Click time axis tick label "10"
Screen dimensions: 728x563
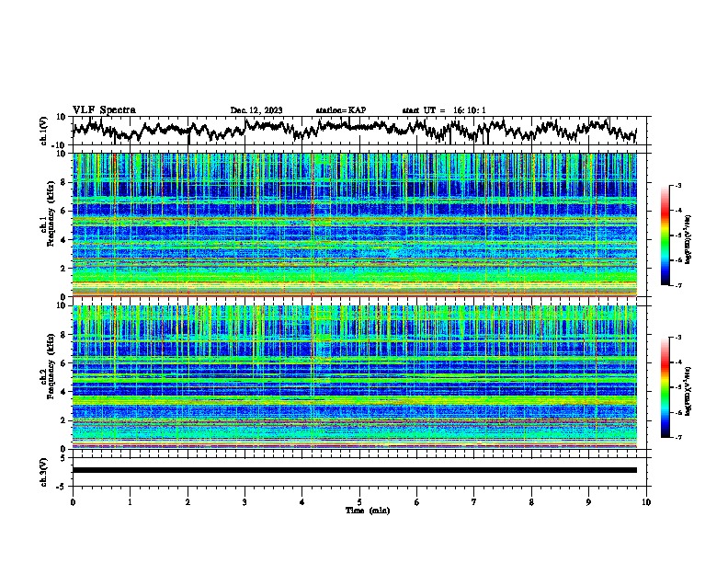(x=646, y=502)
